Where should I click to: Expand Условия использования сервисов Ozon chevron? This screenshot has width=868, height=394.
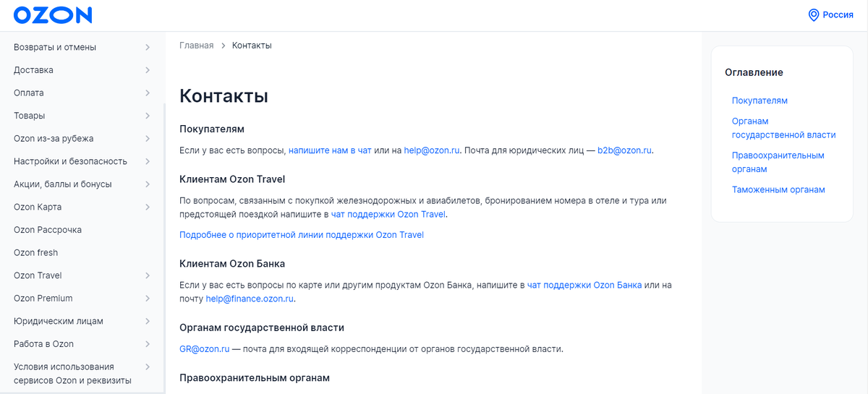click(x=148, y=367)
